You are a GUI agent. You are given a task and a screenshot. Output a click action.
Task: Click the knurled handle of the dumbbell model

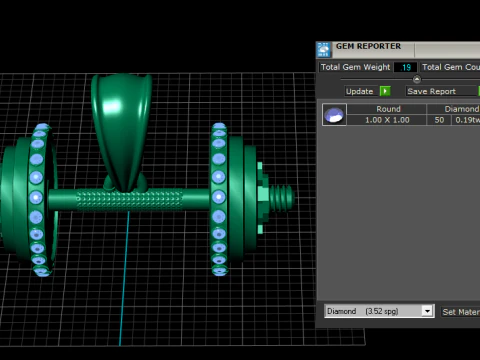[129, 200]
